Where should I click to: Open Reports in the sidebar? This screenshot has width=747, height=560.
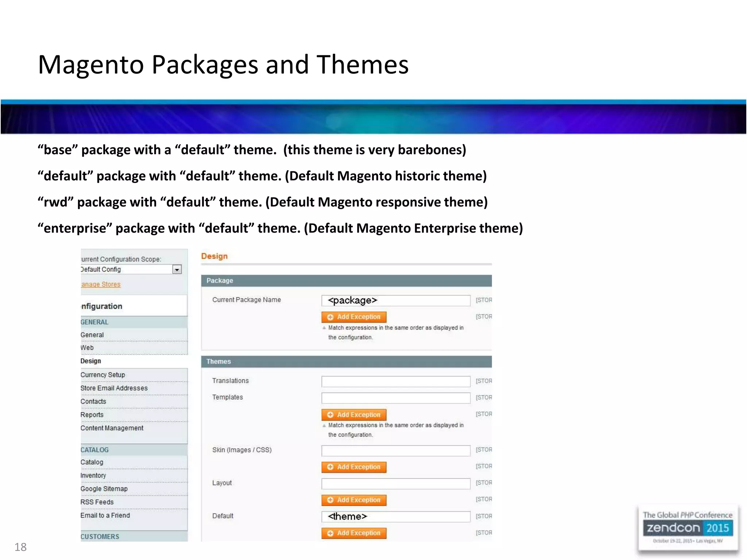pos(92,415)
